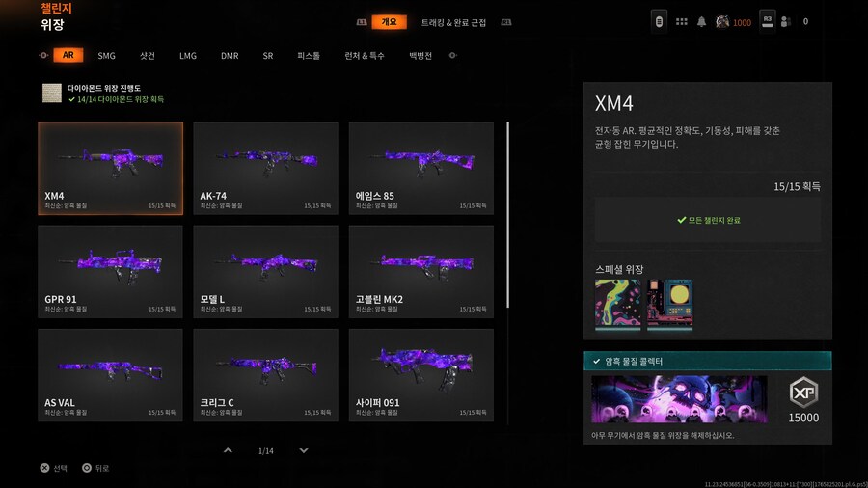Open player profile emblem icon

tap(721, 21)
